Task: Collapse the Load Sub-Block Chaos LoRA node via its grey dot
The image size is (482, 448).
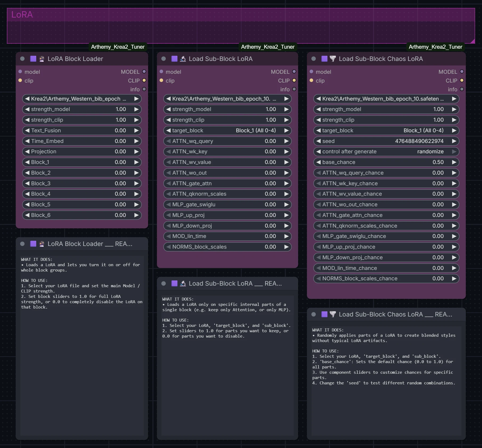Action: pos(314,59)
